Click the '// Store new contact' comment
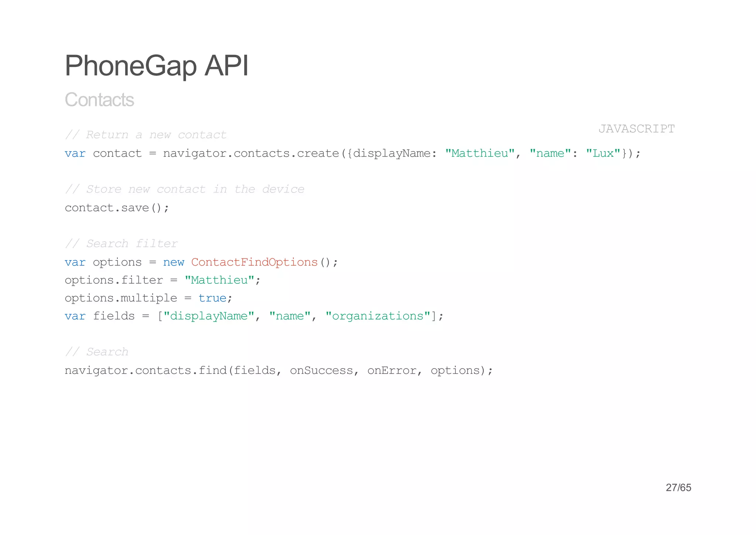Image resolution: width=756 pixels, height=535 pixels. tap(185, 189)
